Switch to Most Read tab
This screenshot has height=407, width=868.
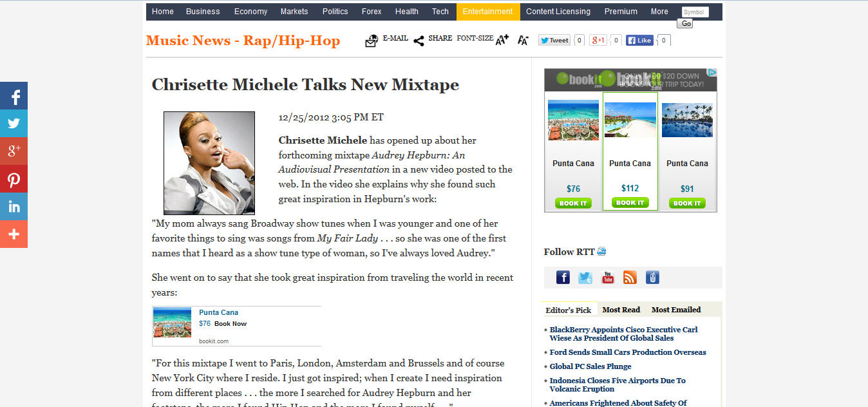tap(621, 310)
